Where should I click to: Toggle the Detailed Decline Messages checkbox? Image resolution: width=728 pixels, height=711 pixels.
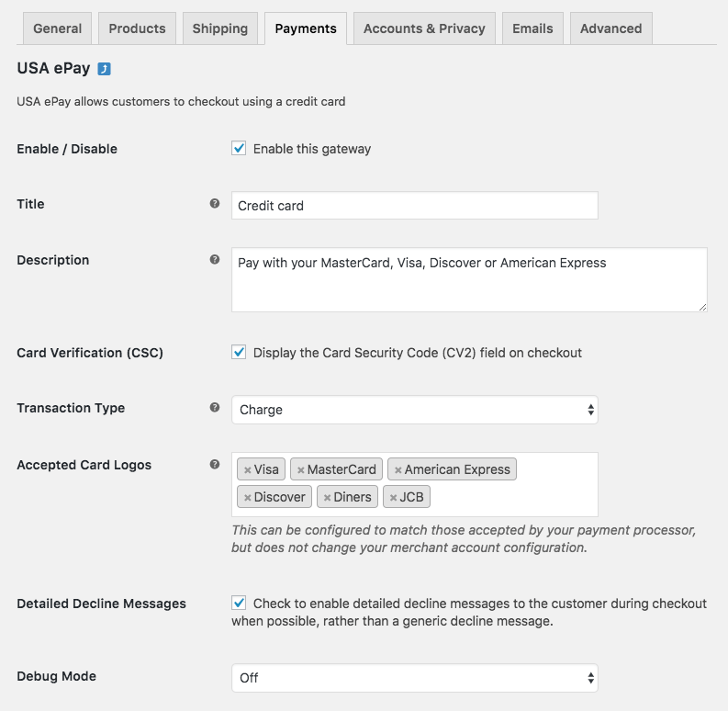click(x=239, y=603)
